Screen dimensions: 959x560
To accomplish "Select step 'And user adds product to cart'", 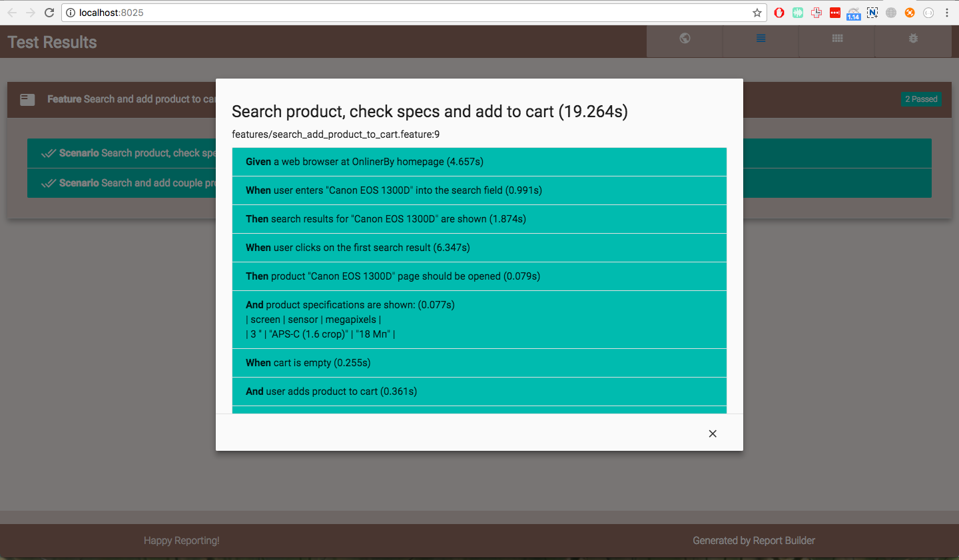I will point(479,392).
